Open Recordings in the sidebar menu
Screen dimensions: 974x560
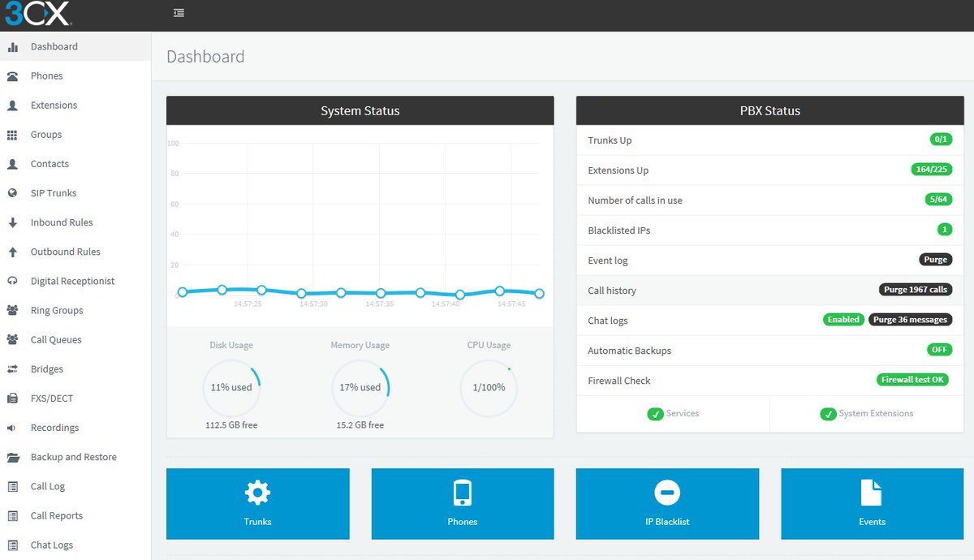click(x=75, y=428)
